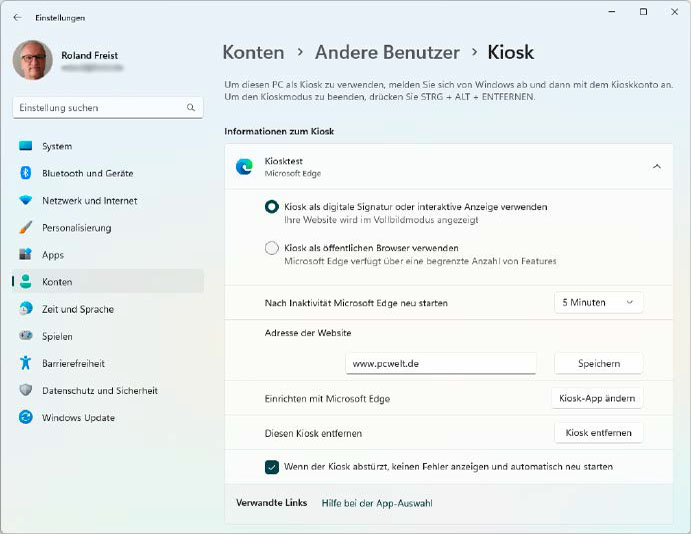Open the Barrierefreiheit category label
The height and width of the screenshot is (534, 691).
(74, 363)
